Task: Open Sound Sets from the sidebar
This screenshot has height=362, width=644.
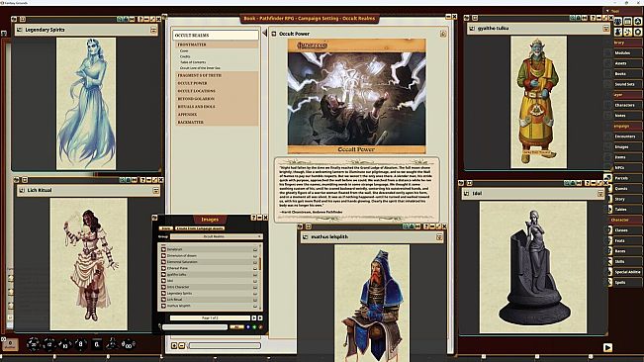Action: tap(627, 84)
